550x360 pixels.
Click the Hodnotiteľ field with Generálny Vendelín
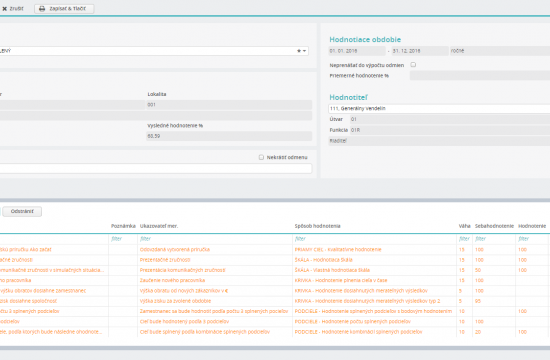click(439, 108)
